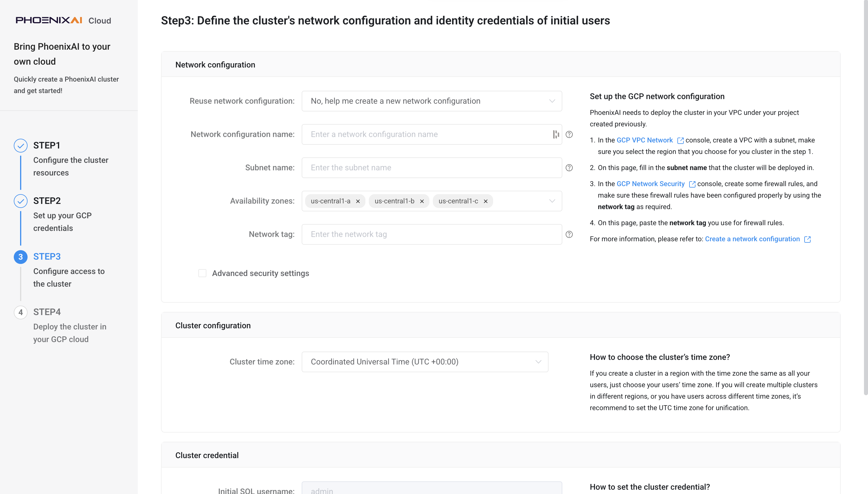Click the PhoenixAI Cloud logo
The height and width of the screenshot is (494, 868).
coord(63,20)
